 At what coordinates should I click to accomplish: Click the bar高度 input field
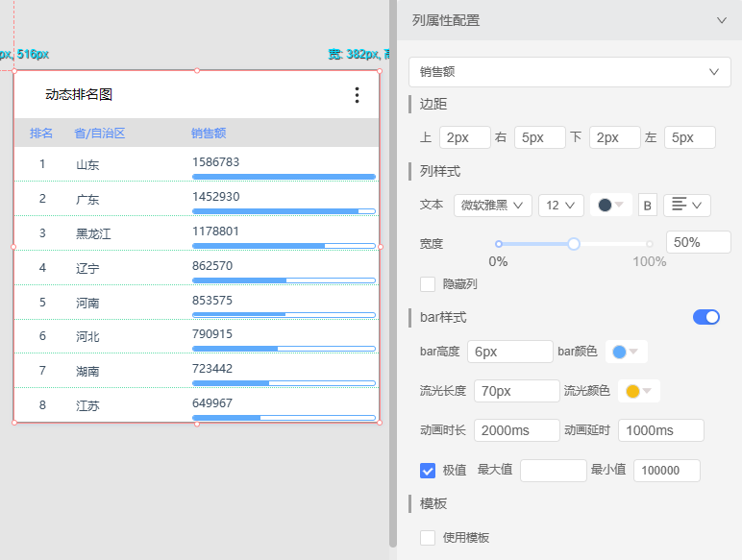click(x=509, y=352)
